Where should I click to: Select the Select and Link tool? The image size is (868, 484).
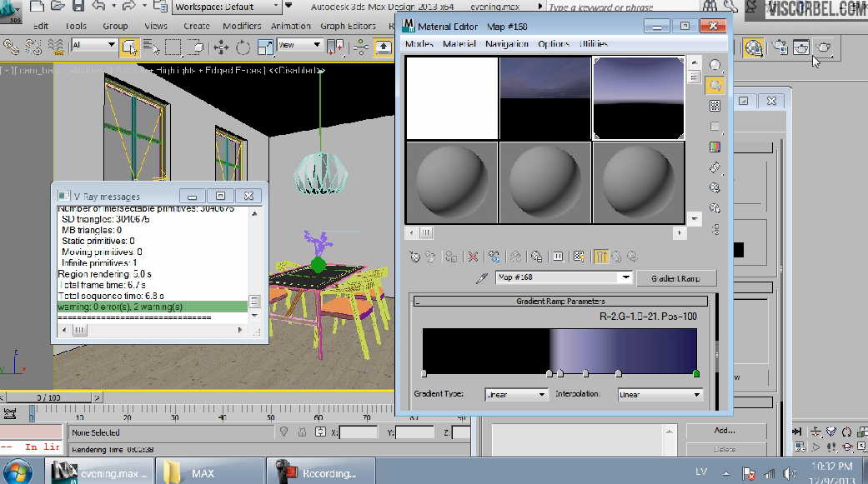point(11,47)
